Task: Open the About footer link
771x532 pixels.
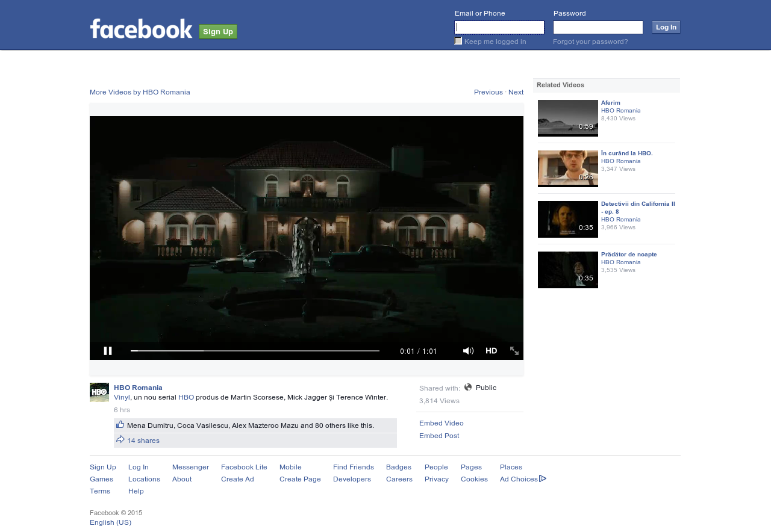Action: (x=182, y=479)
